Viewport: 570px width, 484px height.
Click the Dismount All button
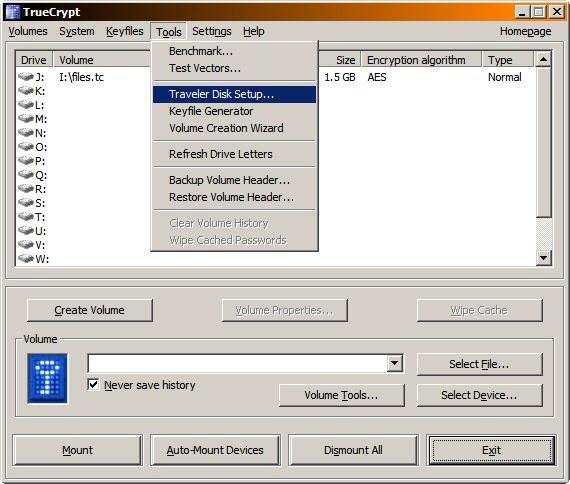tap(353, 450)
